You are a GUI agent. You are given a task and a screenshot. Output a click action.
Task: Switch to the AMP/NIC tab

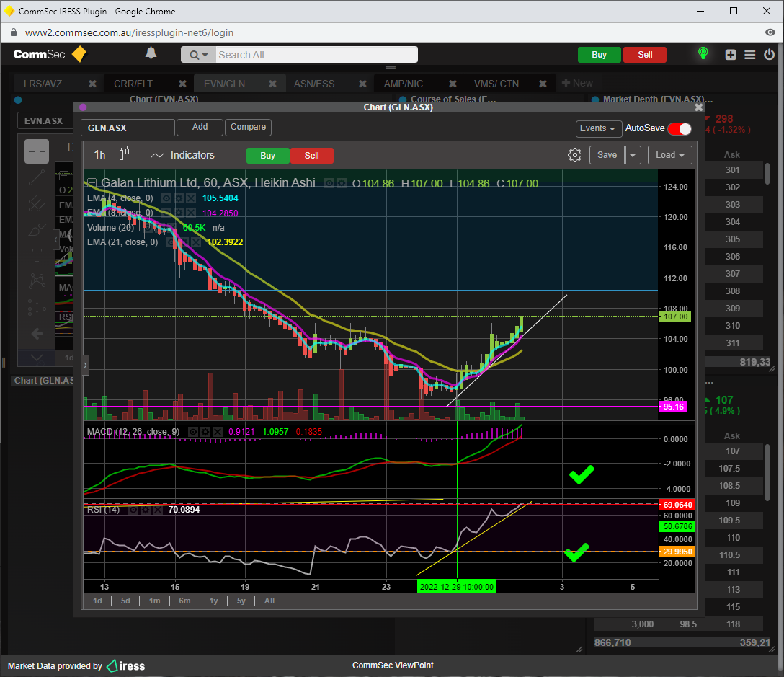point(403,84)
